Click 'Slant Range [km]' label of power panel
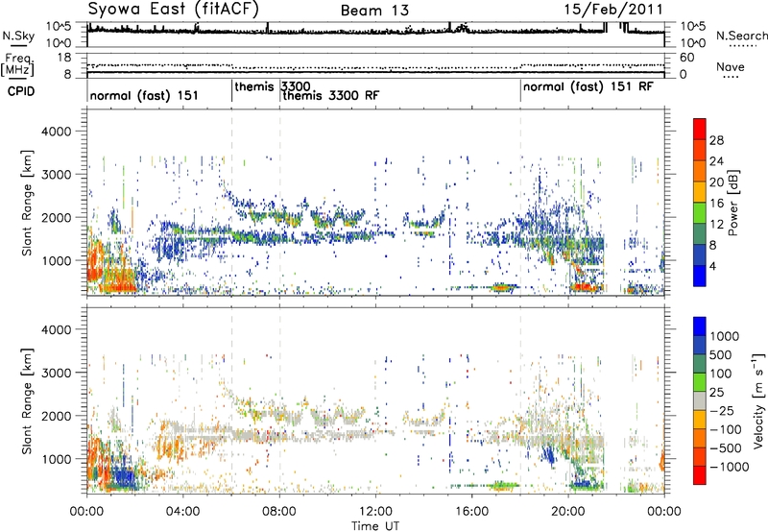Image resolution: width=768 pixels, height=532 pixels. pyautogui.click(x=27, y=203)
